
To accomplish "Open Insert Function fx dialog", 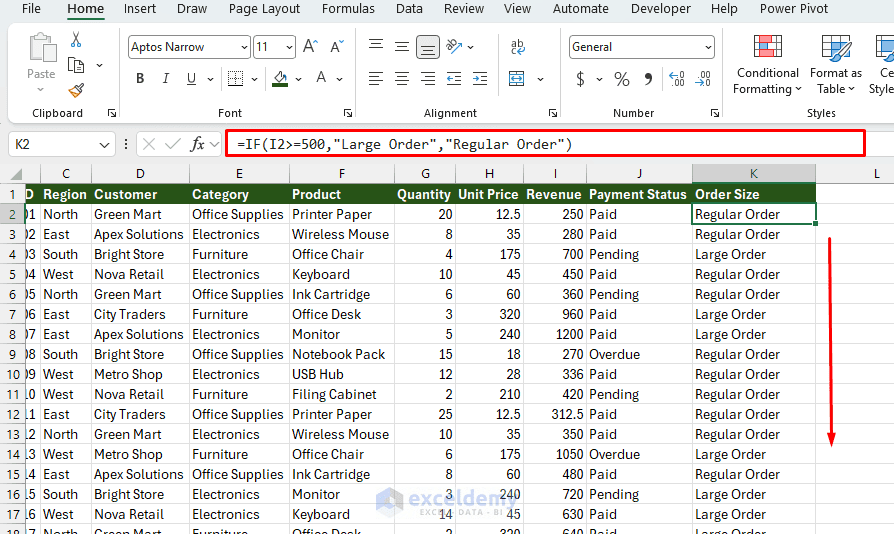I will point(197,144).
